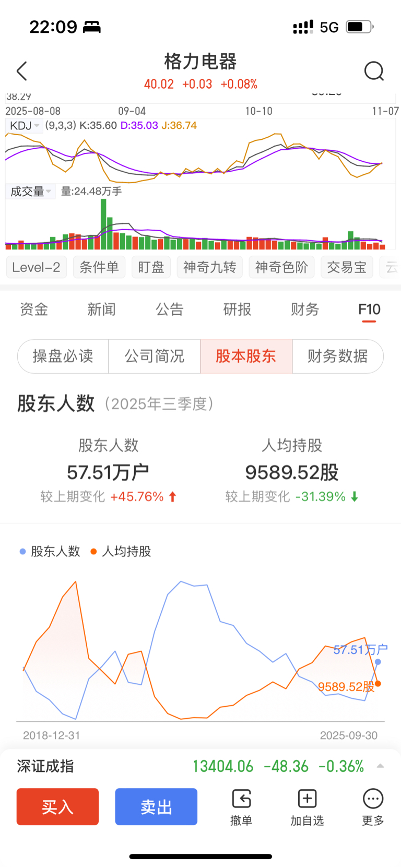Open the KDJ indicator dropdown
The height and width of the screenshot is (868, 401).
24,126
